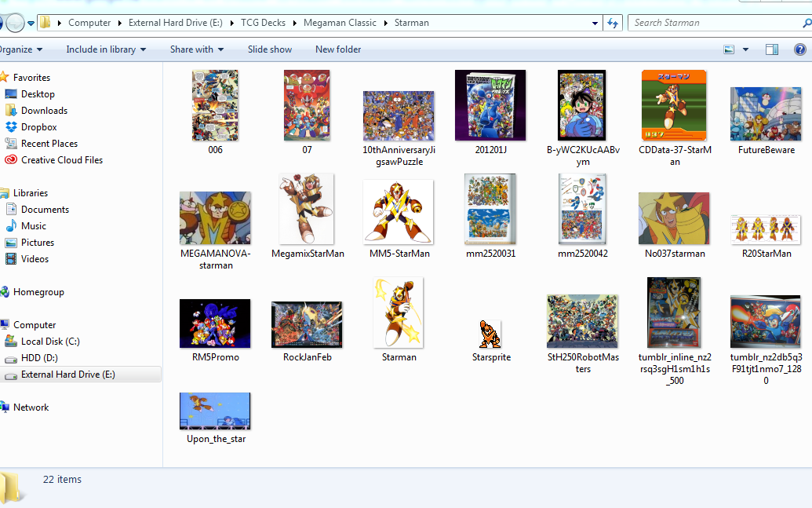Open Share with dropdown
The image size is (812, 508).
(x=197, y=49)
